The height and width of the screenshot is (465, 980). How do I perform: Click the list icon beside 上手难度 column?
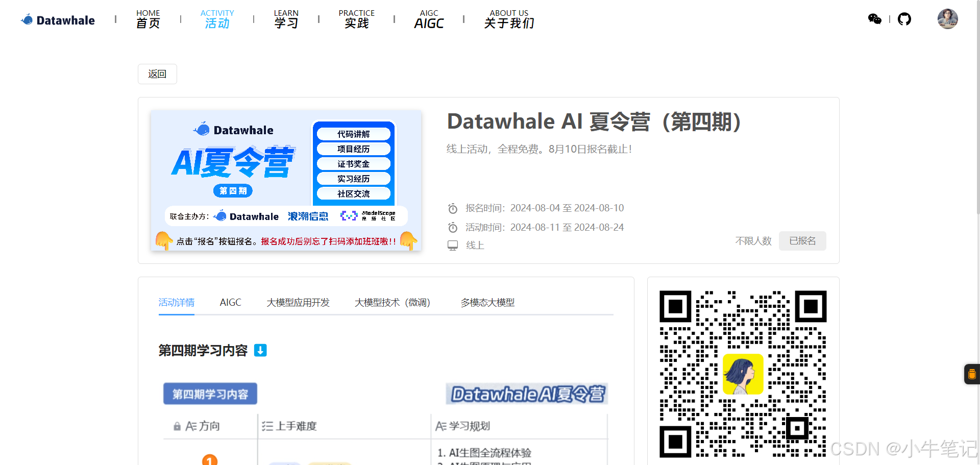pyautogui.click(x=267, y=426)
